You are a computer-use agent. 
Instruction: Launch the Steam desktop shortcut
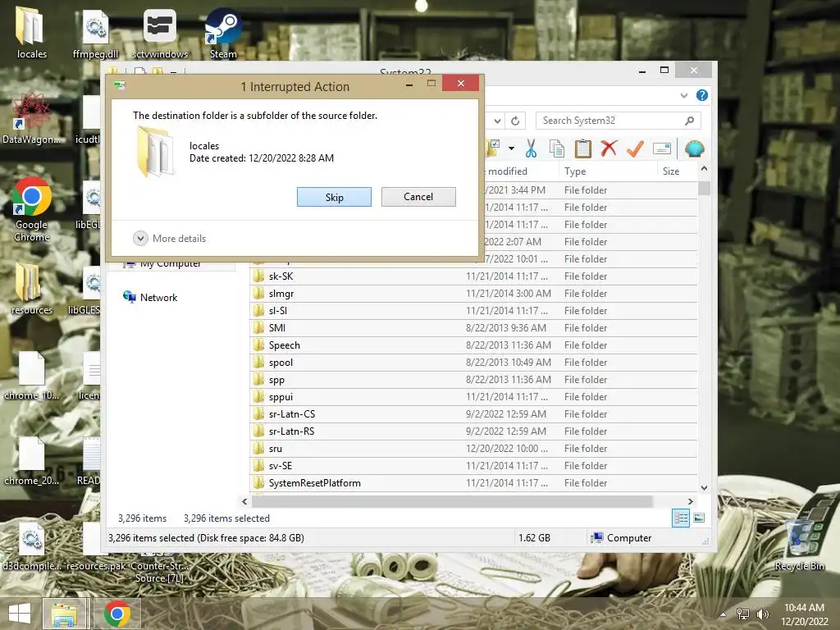click(x=223, y=32)
